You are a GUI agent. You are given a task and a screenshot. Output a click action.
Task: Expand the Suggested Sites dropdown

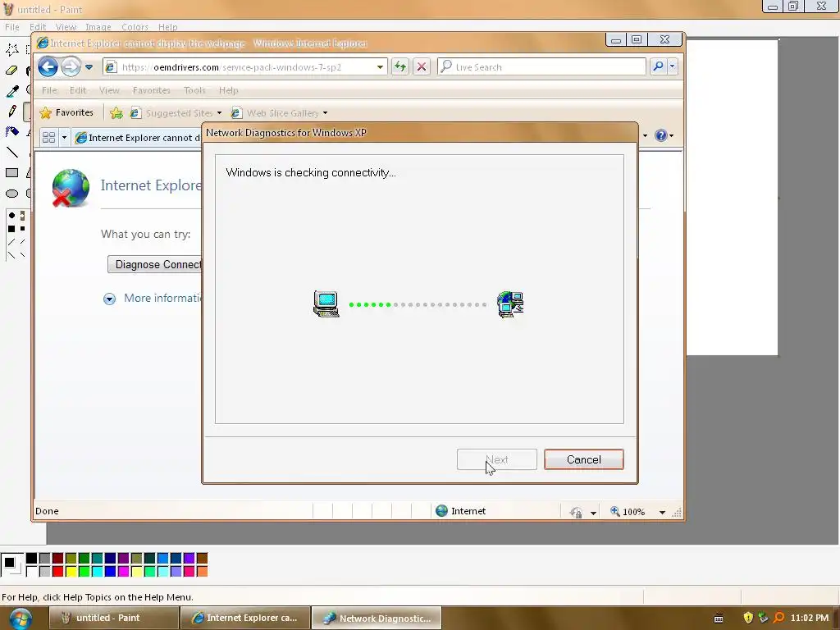(219, 113)
